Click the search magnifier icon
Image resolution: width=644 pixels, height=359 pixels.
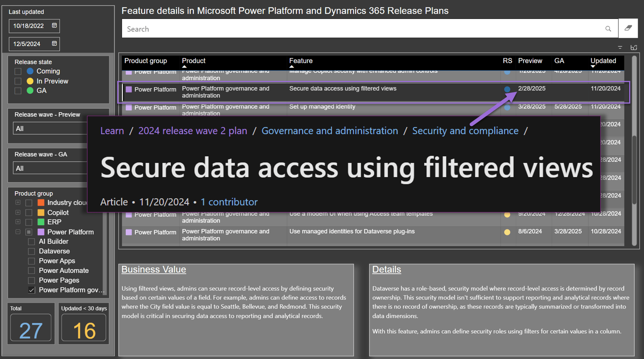click(x=608, y=29)
